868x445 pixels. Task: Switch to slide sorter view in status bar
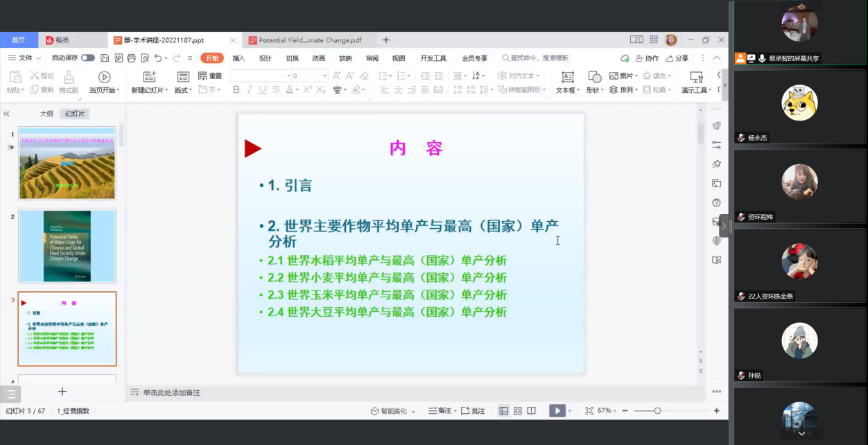coord(517,411)
